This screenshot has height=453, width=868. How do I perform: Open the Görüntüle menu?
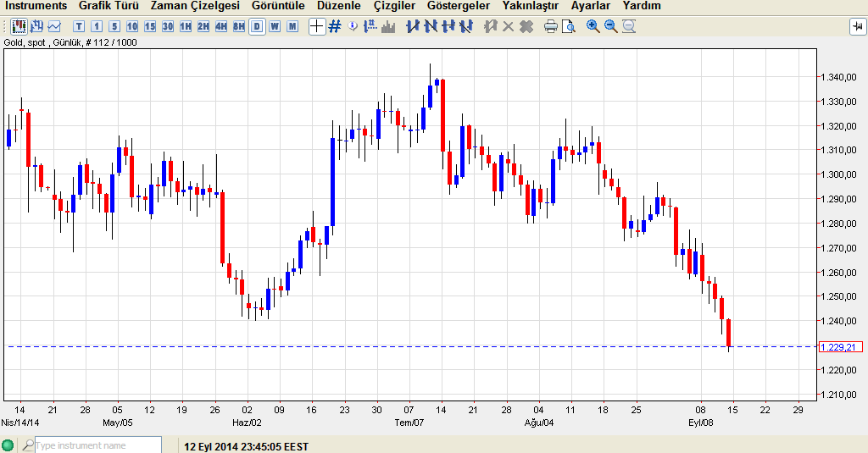[x=278, y=6]
